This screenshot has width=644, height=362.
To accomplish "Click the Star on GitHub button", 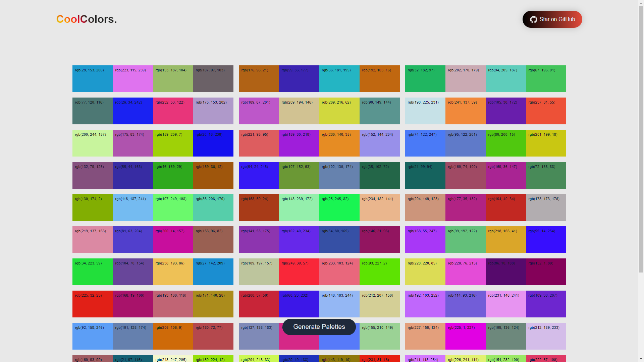I will 552,19.
